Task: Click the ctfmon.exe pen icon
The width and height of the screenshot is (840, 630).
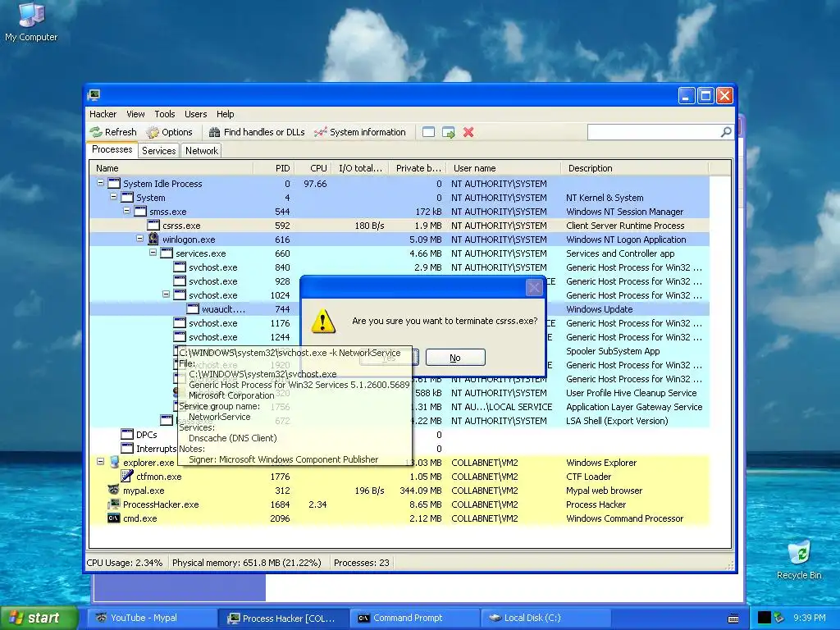Action: 127,476
